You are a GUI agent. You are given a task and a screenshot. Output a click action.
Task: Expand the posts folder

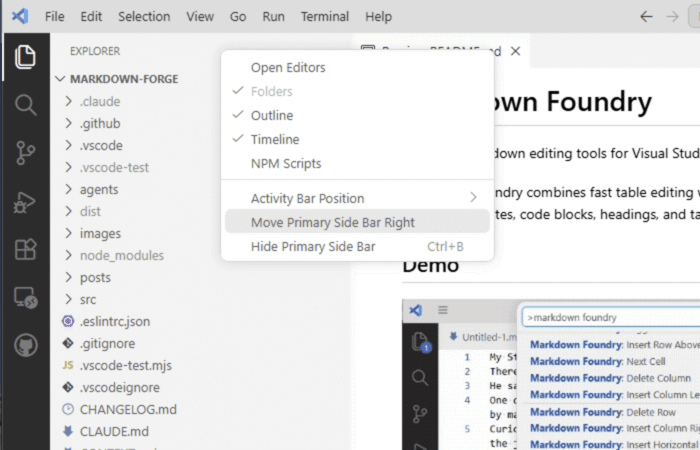coord(68,277)
